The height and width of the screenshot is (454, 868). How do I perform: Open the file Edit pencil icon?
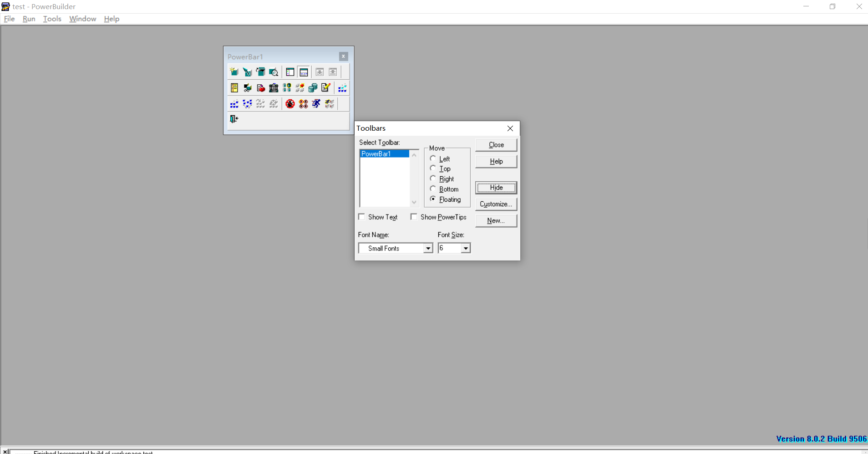point(326,88)
